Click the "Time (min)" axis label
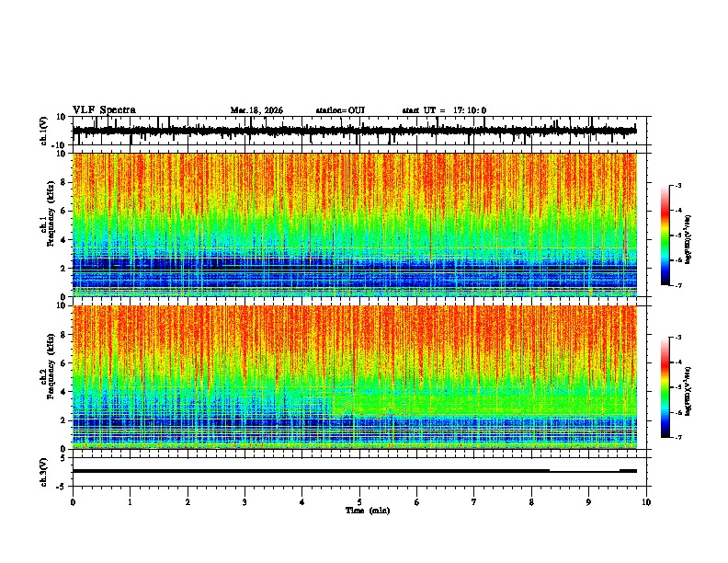728x563 pixels. 368,511
